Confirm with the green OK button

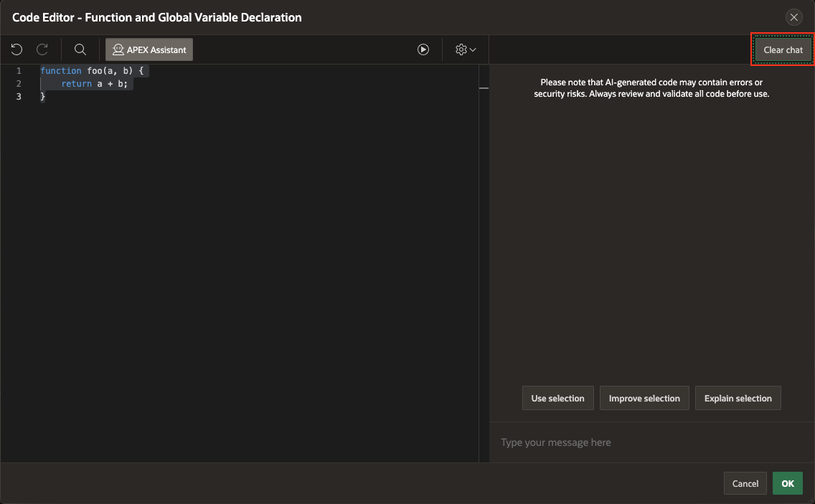click(787, 483)
